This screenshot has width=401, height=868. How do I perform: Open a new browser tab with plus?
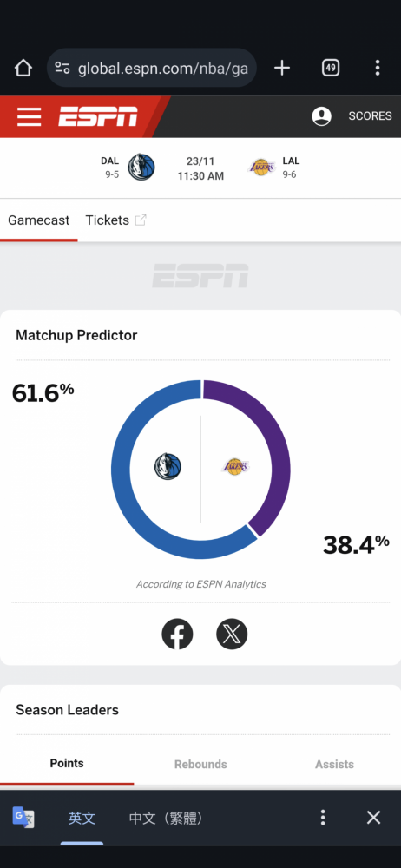tap(282, 68)
